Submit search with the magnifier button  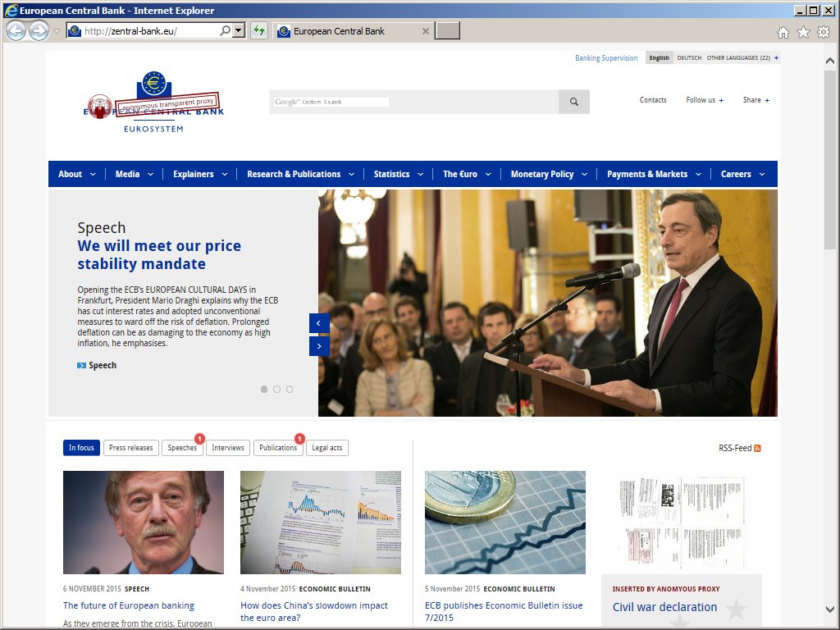(x=573, y=102)
